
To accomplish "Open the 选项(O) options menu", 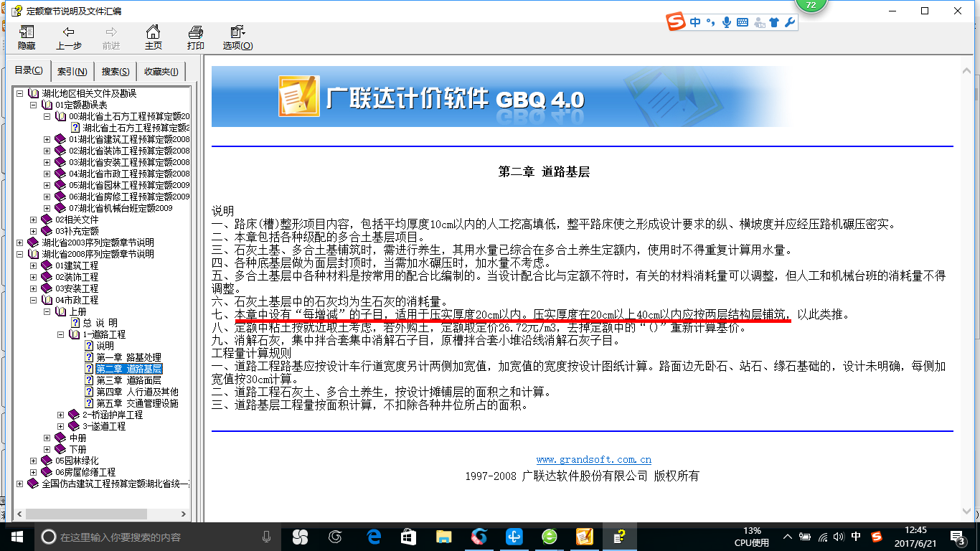I will click(x=237, y=38).
